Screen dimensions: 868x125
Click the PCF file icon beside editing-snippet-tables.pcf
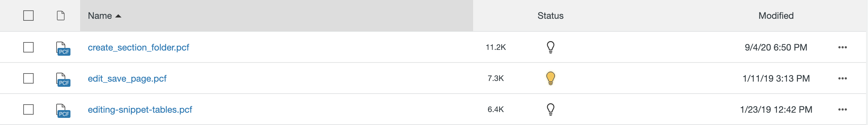[63, 110]
